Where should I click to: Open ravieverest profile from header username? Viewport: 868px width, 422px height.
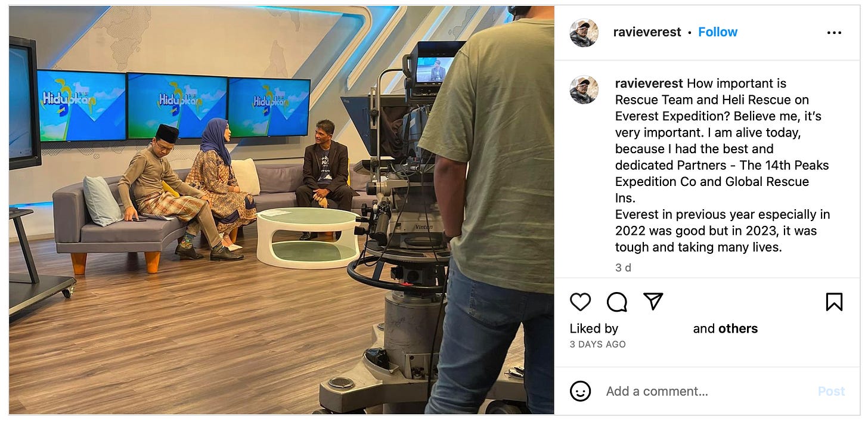pyautogui.click(x=647, y=32)
